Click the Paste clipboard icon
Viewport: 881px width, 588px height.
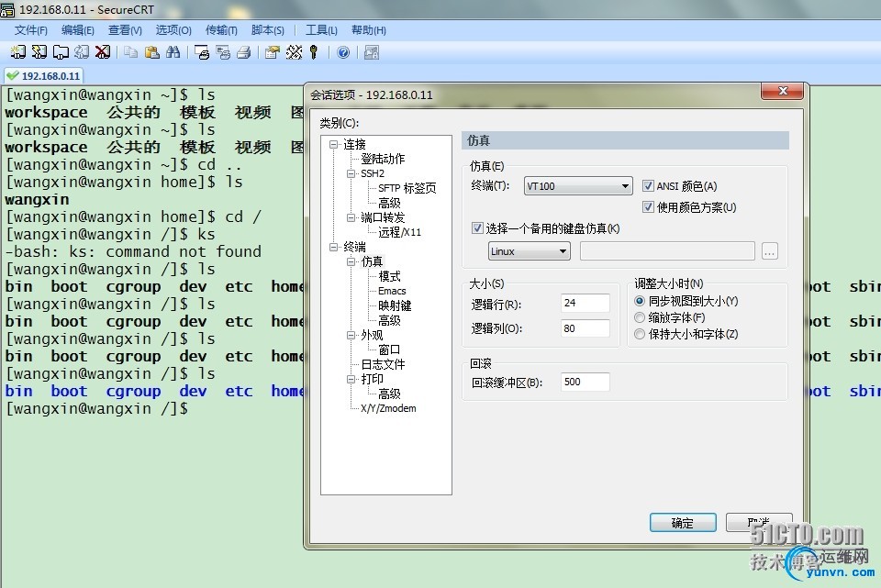151,52
